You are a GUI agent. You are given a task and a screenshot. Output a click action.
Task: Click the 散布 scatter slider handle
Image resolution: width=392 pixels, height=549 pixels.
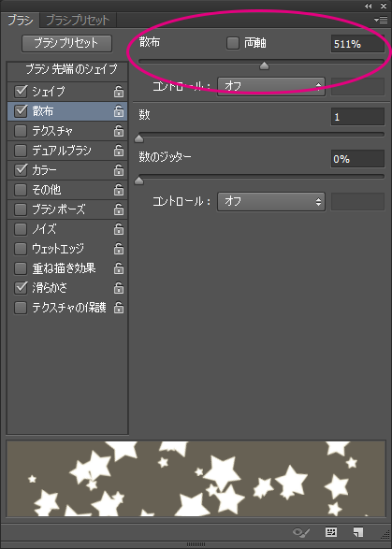pos(264,65)
